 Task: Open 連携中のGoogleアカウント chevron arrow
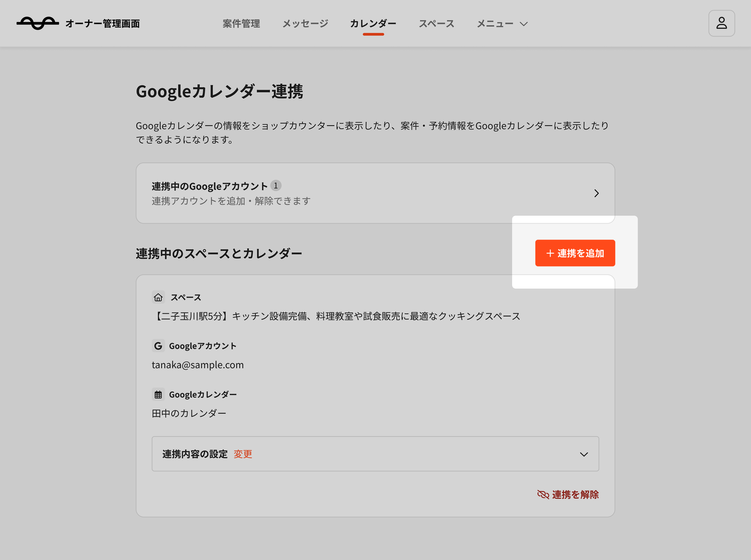click(596, 193)
